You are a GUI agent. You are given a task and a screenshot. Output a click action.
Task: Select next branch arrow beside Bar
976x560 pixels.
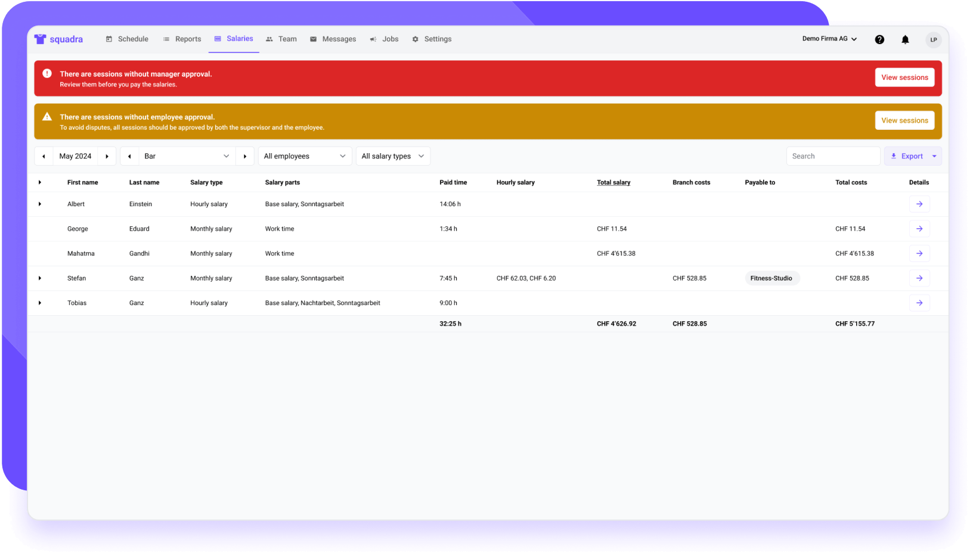pos(244,156)
